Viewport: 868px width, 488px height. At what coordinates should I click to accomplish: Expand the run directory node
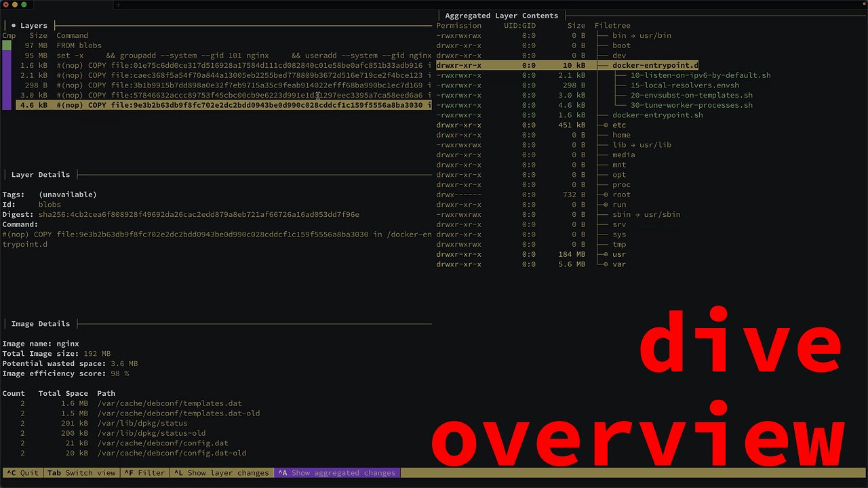pos(606,205)
